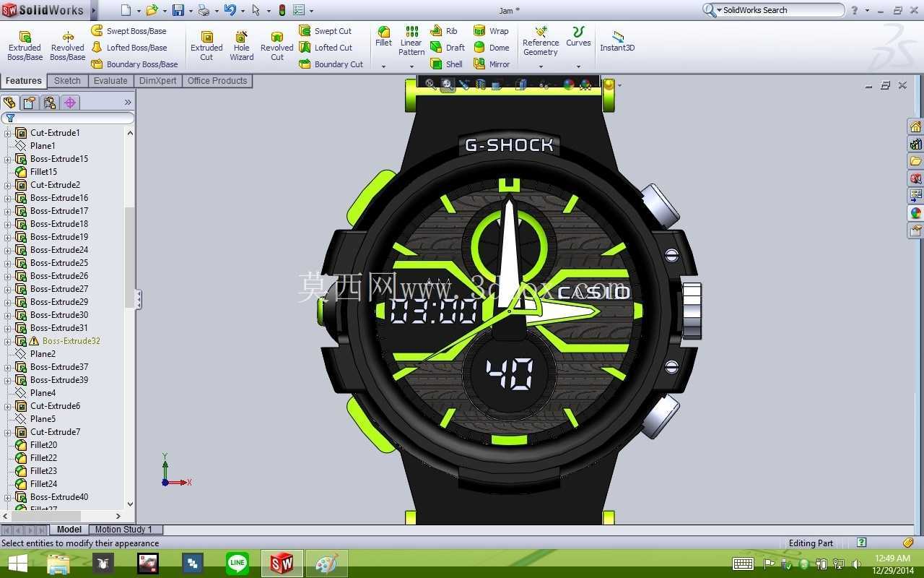This screenshot has height=578, width=924.
Task: Open the FeatureManager design tree tab
Action: [9, 103]
